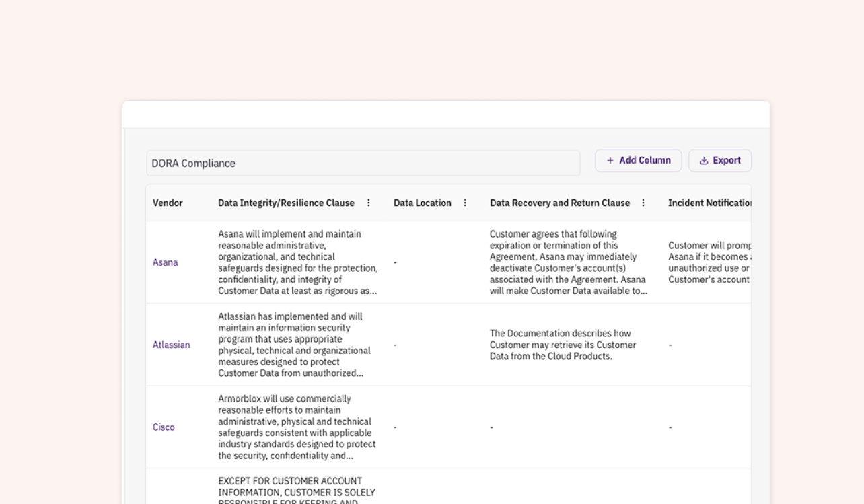Click the plus icon in Add Column
Screen dimensions: 864x504
[610, 161]
